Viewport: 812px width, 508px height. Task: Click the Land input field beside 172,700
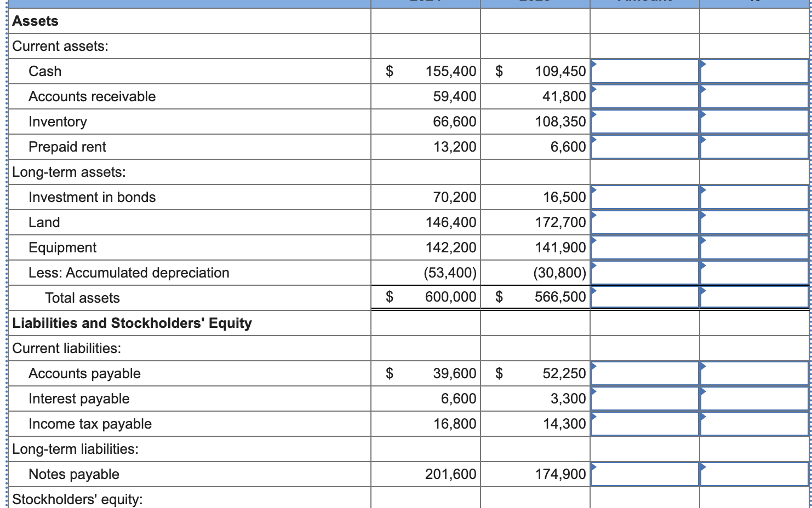[x=645, y=222]
